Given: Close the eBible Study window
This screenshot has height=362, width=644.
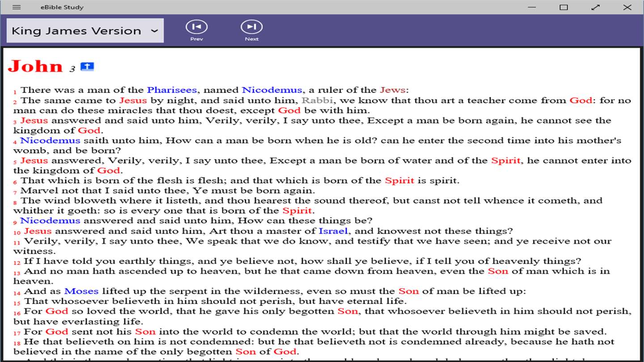Looking at the screenshot, I should (627, 7).
